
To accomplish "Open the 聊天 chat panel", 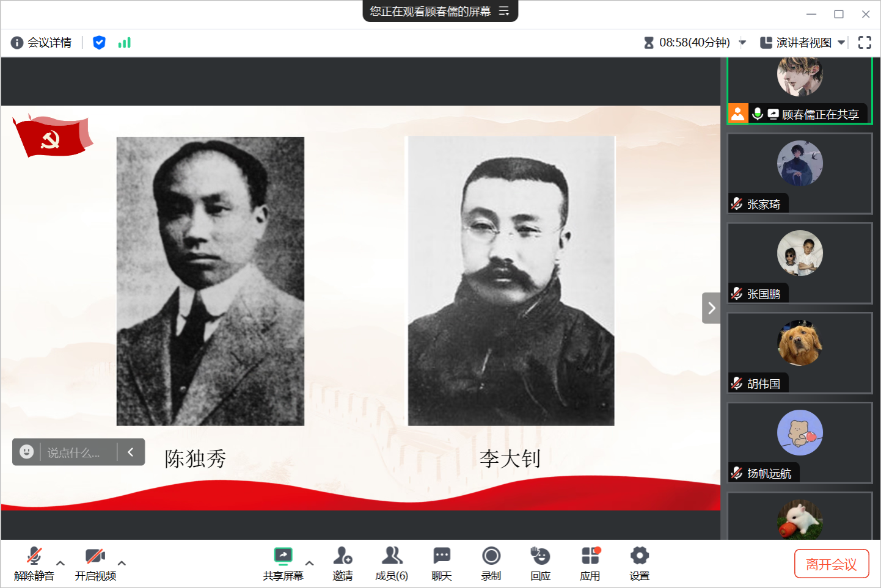I will click(441, 562).
